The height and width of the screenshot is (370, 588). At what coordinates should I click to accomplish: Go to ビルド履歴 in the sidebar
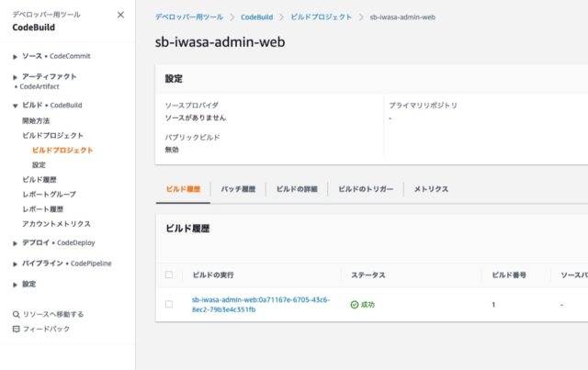point(39,180)
